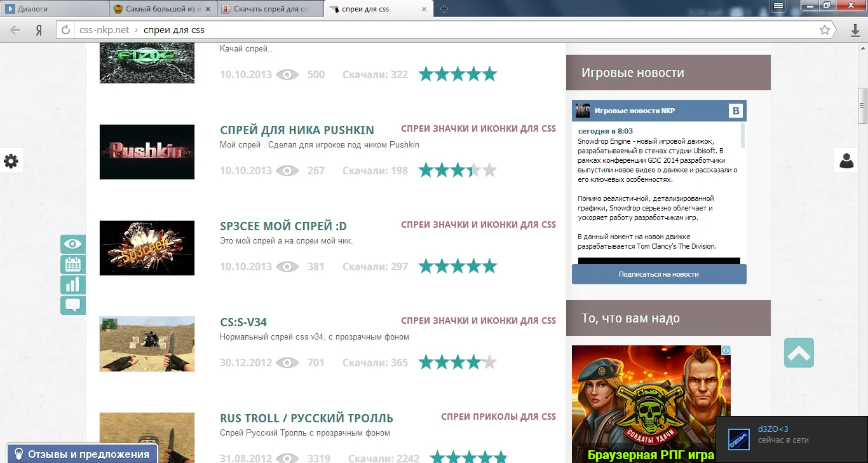Click the F1Z0G spray thumbnail at top
The image size is (868, 463).
pos(147,63)
